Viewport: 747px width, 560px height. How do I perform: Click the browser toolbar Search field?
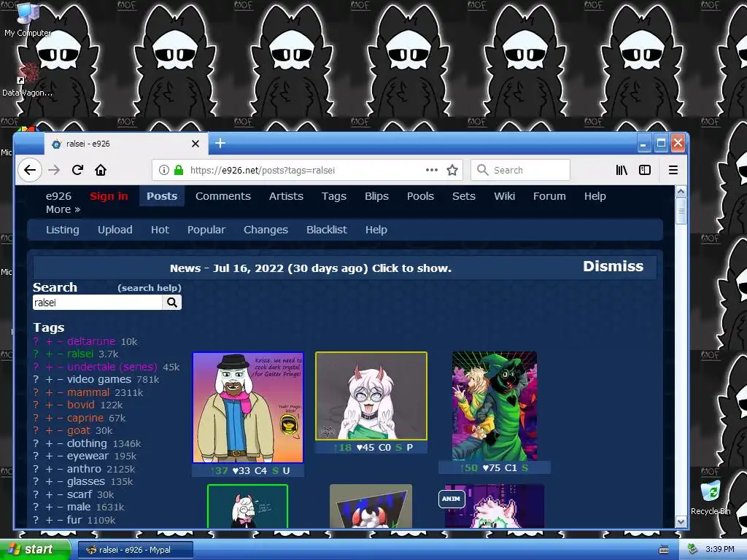[x=520, y=170]
